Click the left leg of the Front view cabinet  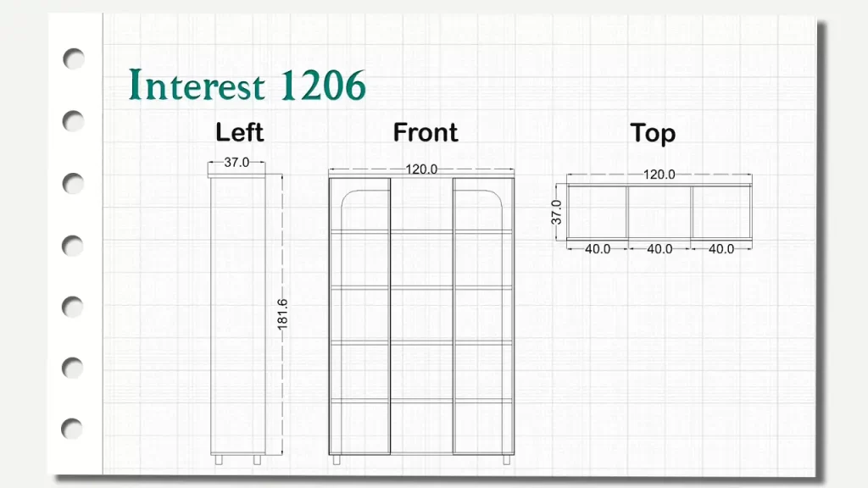[337, 460]
